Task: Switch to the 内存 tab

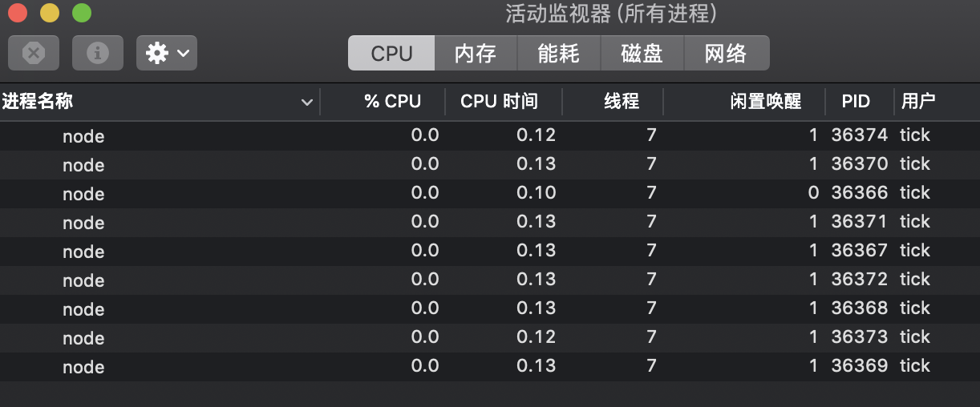Action: (x=476, y=53)
